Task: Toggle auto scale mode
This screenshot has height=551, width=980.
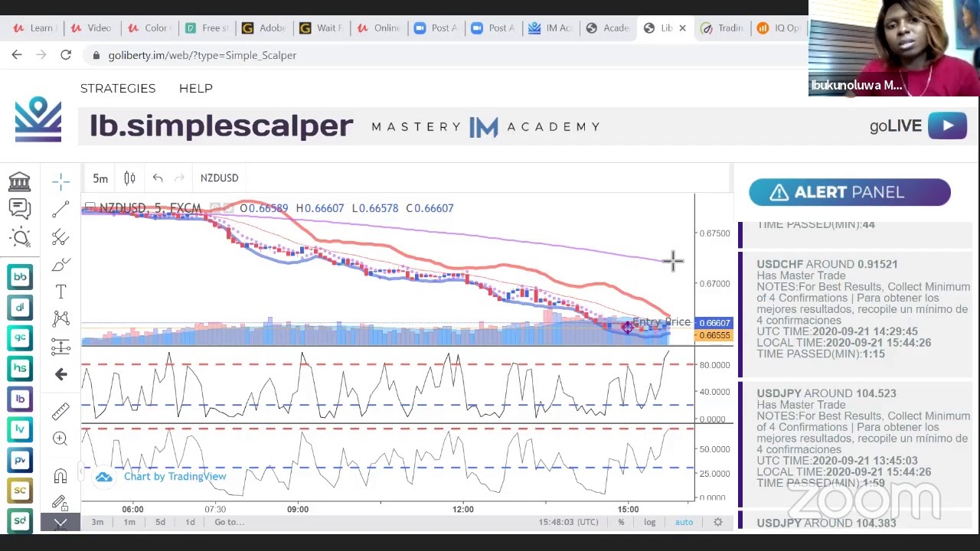Action: coord(684,522)
